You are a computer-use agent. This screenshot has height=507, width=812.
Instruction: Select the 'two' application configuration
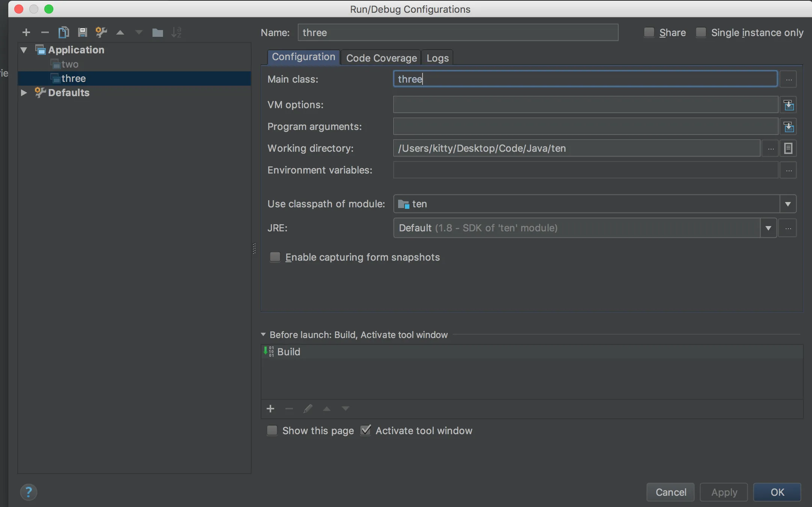[x=70, y=64]
